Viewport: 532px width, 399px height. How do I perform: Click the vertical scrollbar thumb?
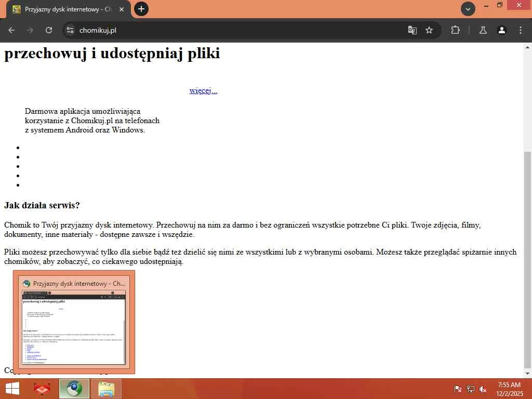click(x=527, y=260)
